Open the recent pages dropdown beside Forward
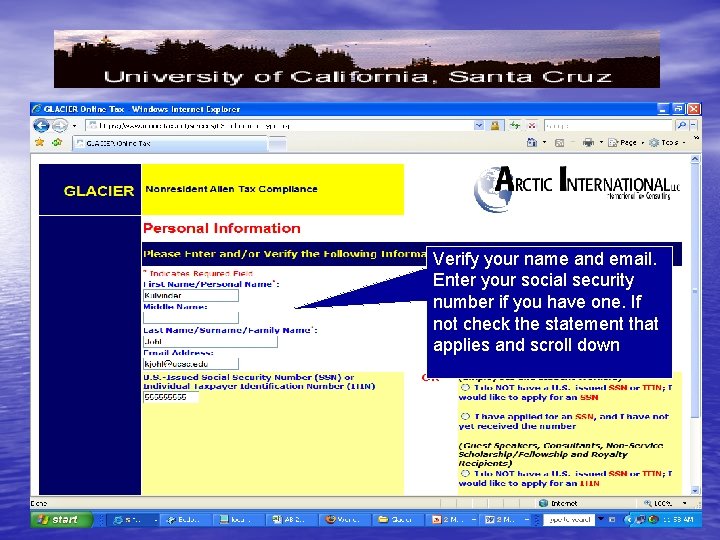 coord(74,125)
